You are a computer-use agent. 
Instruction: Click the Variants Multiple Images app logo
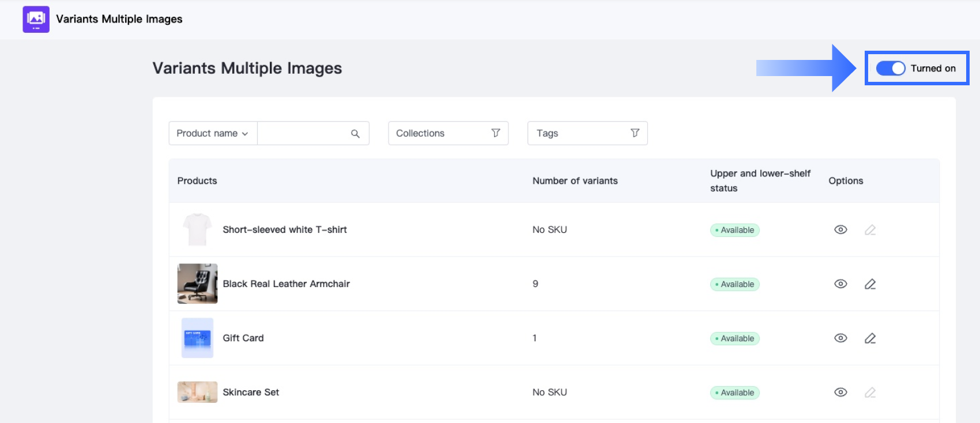[x=36, y=19]
